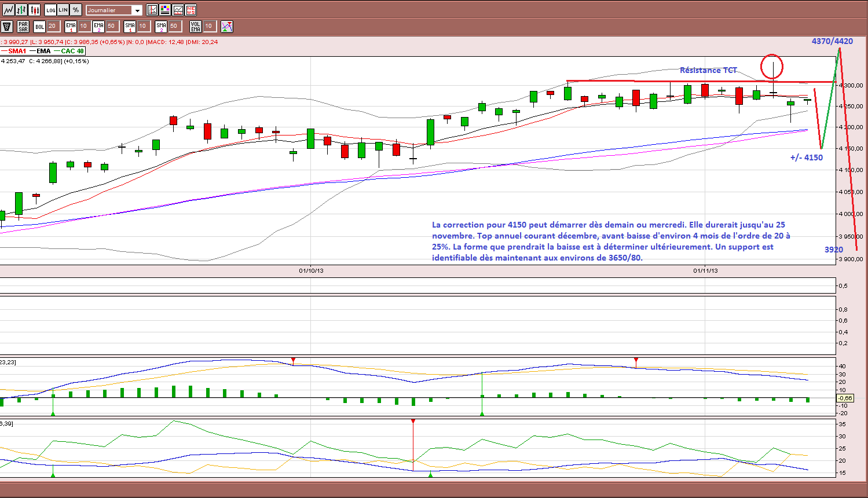Toggle the SMA 2 indicator
The height and width of the screenshot is (498, 868).
pos(161,27)
